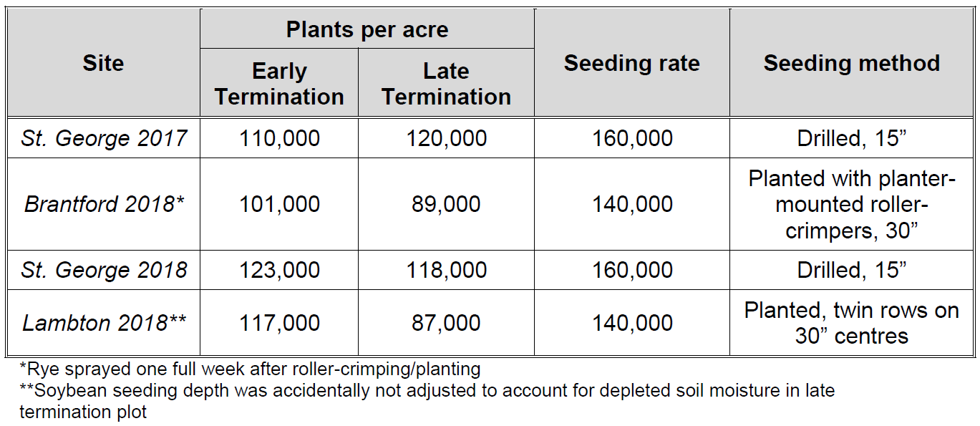Image resolution: width=980 pixels, height=426 pixels.
Task: Click the 120,000 late termination value
Action: pyautogui.click(x=446, y=138)
